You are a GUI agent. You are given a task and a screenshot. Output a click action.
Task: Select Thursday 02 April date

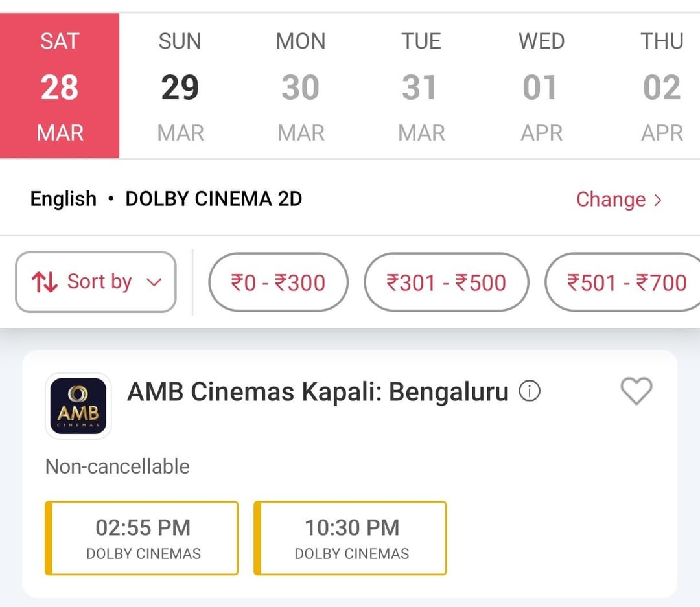point(661,86)
